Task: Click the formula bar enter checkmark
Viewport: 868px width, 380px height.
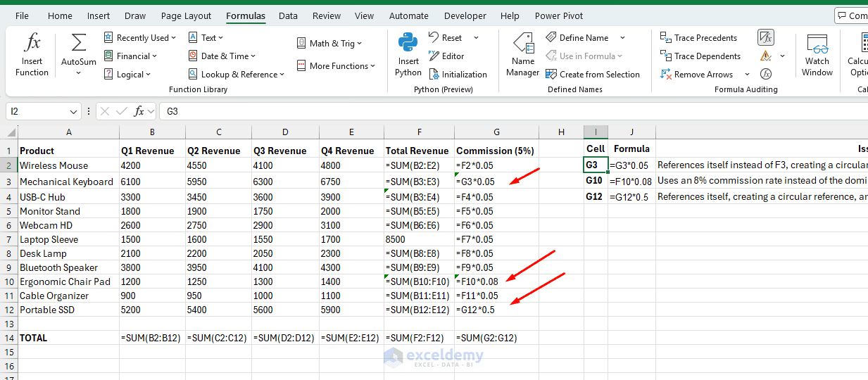Action: click(122, 111)
